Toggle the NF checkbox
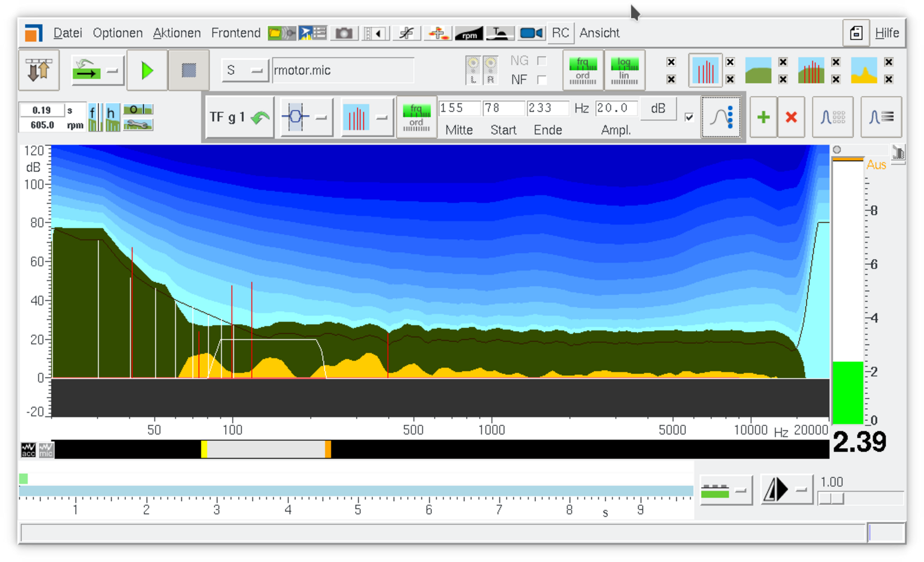924x562 pixels. [x=541, y=80]
